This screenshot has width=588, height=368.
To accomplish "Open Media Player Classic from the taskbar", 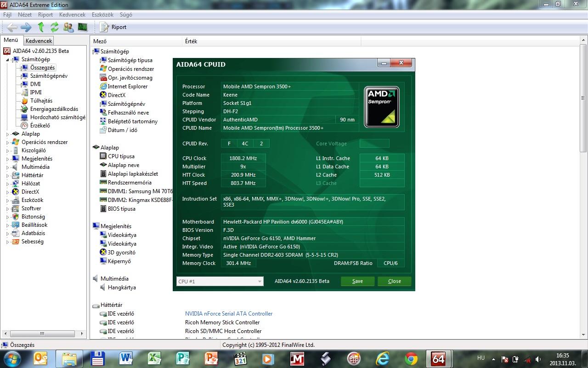I will point(240,359).
